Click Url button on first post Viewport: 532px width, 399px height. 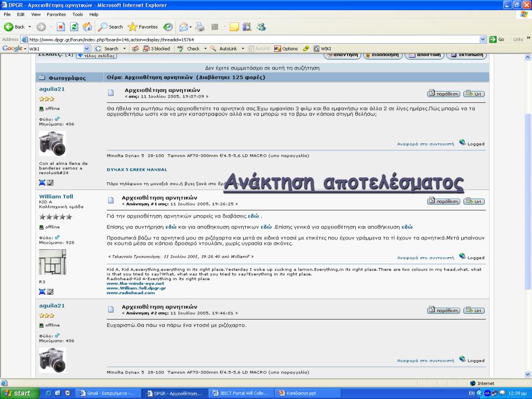(x=474, y=94)
